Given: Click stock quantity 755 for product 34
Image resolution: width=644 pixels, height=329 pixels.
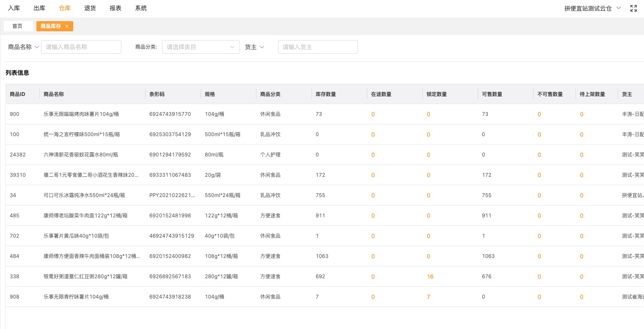Looking at the screenshot, I should click(x=321, y=195).
